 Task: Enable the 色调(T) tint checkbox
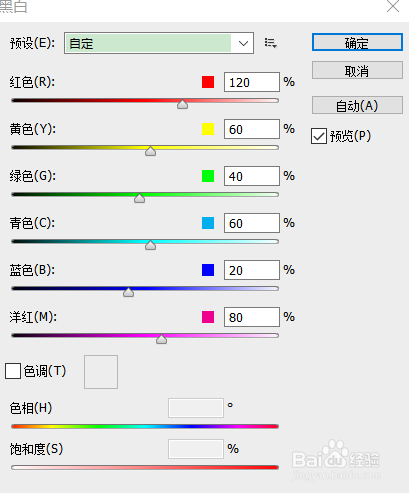13,371
